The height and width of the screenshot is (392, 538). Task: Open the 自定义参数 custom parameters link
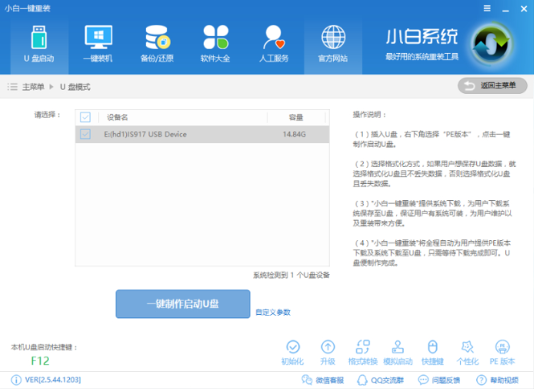(x=272, y=312)
